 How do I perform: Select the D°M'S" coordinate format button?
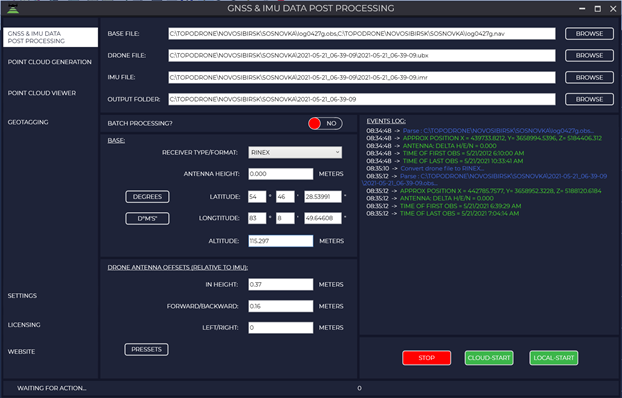(x=147, y=219)
